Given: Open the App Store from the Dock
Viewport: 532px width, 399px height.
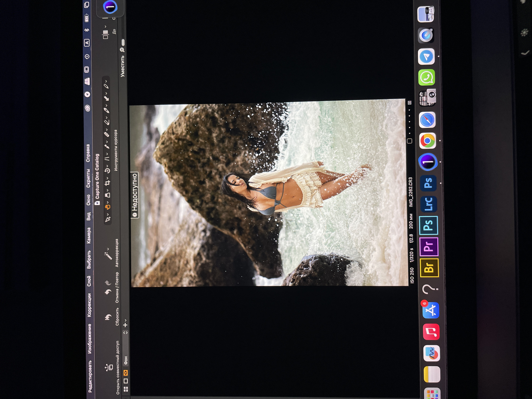Looking at the screenshot, I should [x=431, y=310].
